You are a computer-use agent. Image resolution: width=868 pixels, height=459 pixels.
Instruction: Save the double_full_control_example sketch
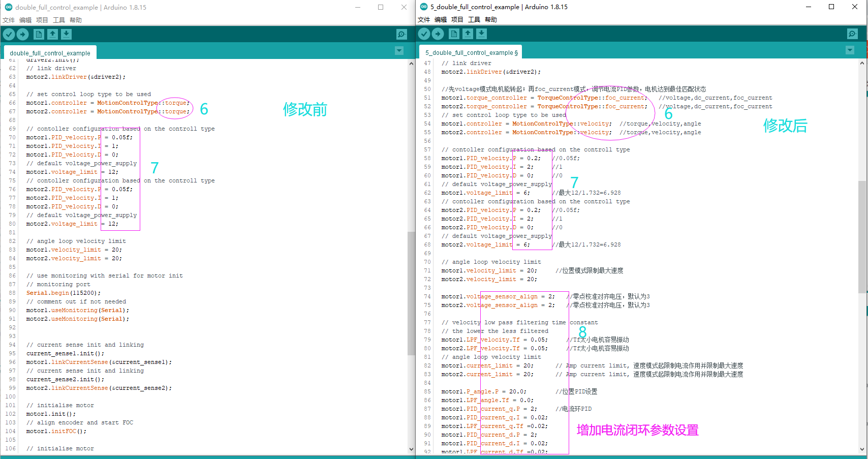click(x=67, y=34)
